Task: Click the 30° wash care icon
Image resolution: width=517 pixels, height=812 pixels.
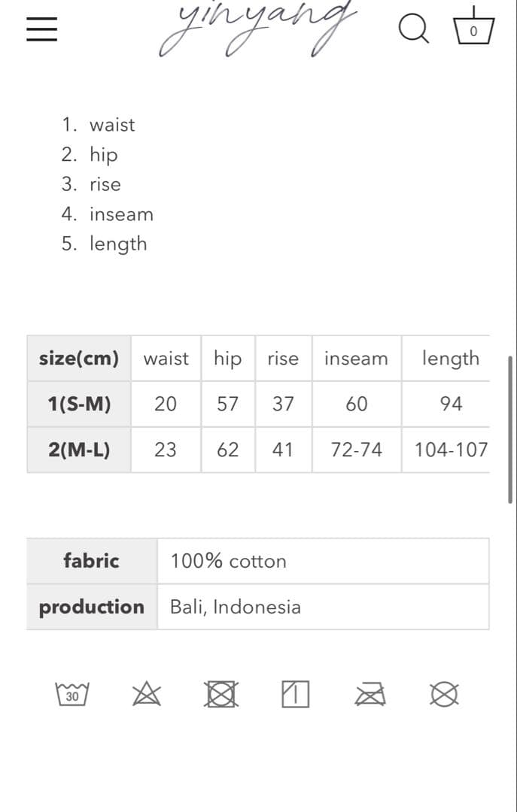Action: click(x=72, y=694)
